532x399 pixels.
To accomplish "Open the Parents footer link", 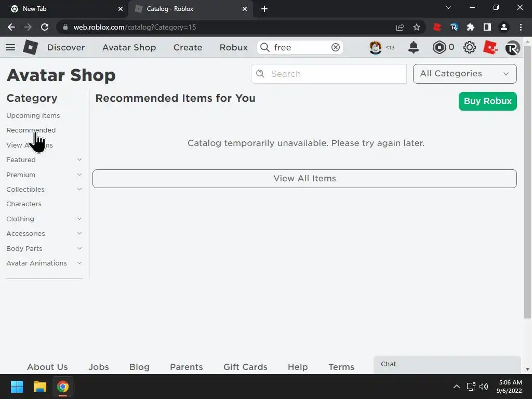I will click(x=187, y=367).
